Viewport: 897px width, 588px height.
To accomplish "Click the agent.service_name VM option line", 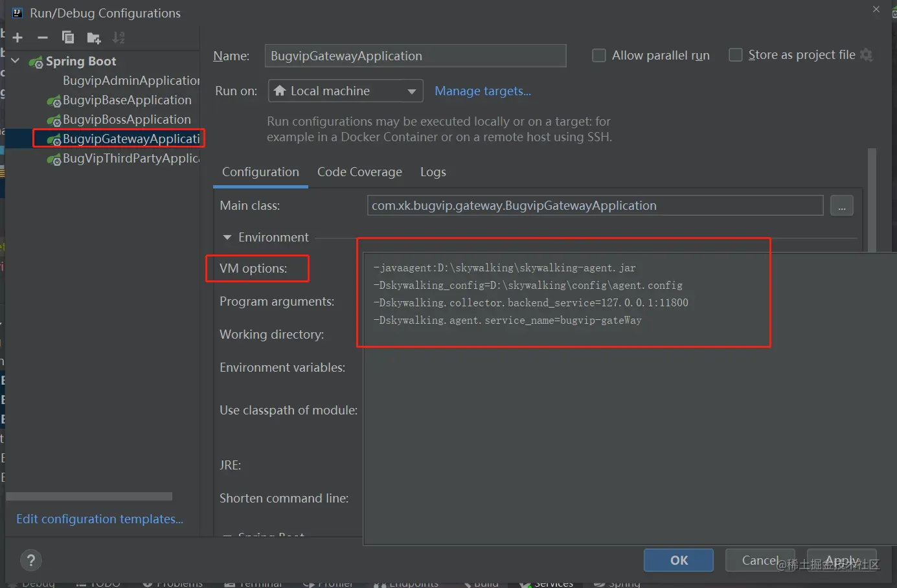I will [x=508, y=321].
